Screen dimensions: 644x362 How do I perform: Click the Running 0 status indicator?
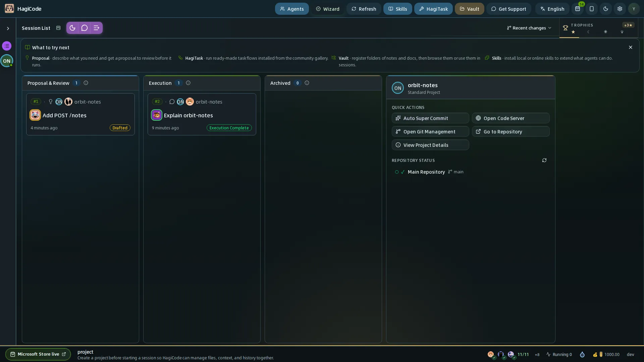click(x=559, y=354)
